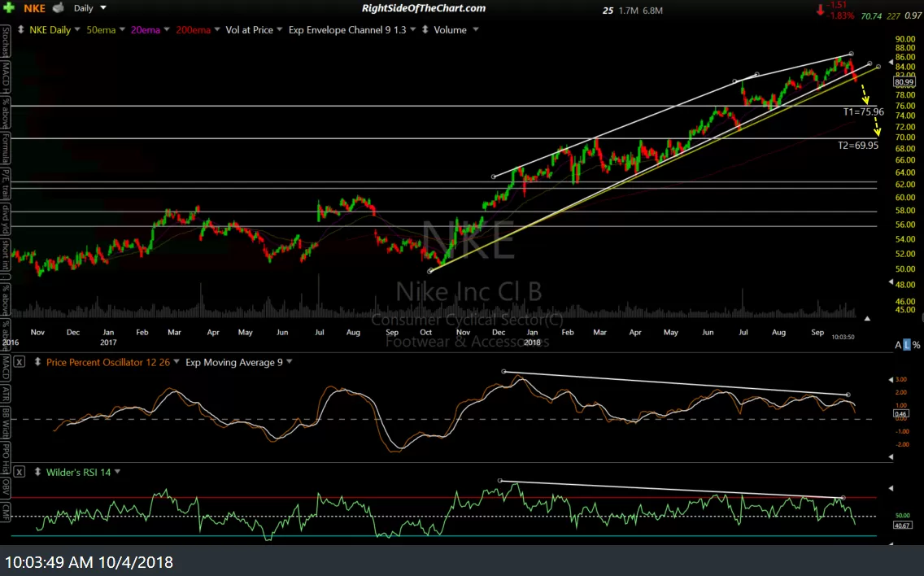Click RSI value label 40.67
This screenshot has height=576, width=924.
pos(902,525)
